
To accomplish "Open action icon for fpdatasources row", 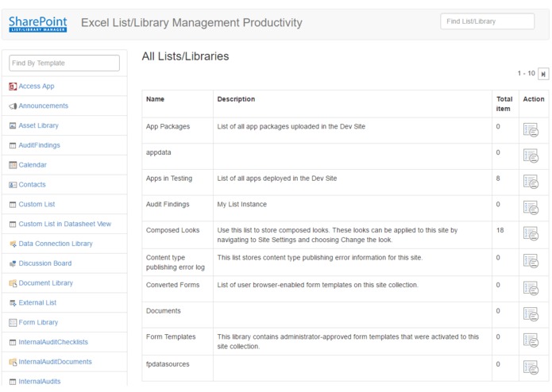I will [x=531, y=367].
